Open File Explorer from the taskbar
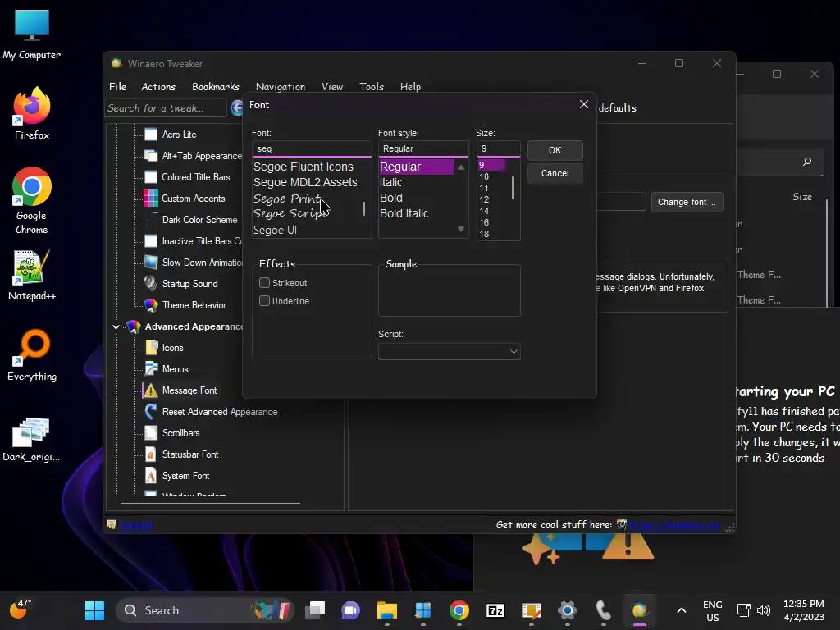 [x=387, y=610]
